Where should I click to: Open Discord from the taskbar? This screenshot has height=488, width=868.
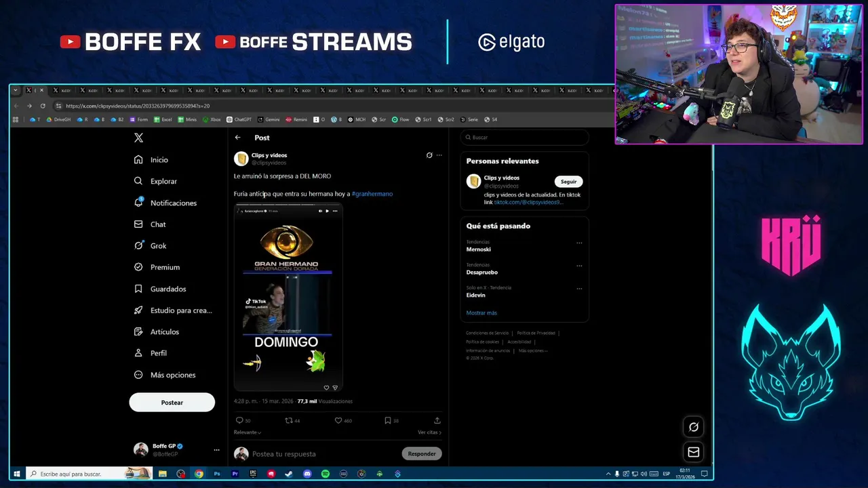pyautogui.click(x=307, y=474)
